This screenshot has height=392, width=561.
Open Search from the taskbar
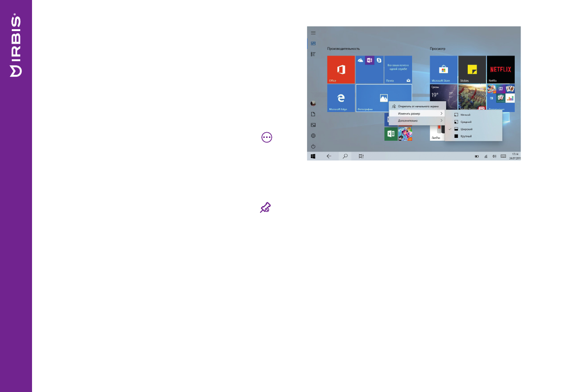(x=345, y=155)
